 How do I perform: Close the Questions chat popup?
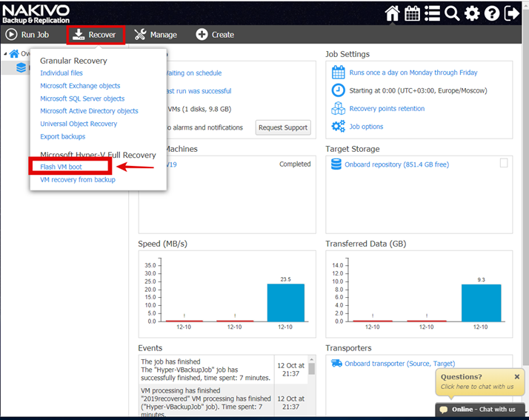click(x=517, y=377)
